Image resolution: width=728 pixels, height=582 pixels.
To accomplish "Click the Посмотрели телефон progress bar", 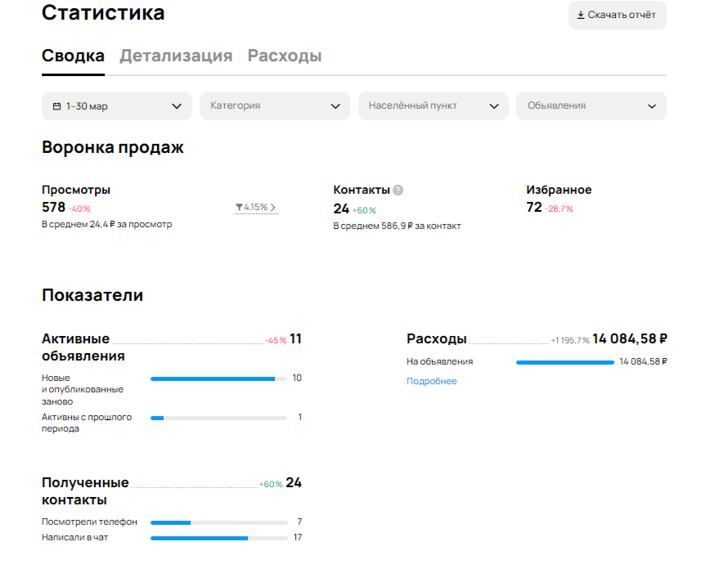I will tap(218, 522).
